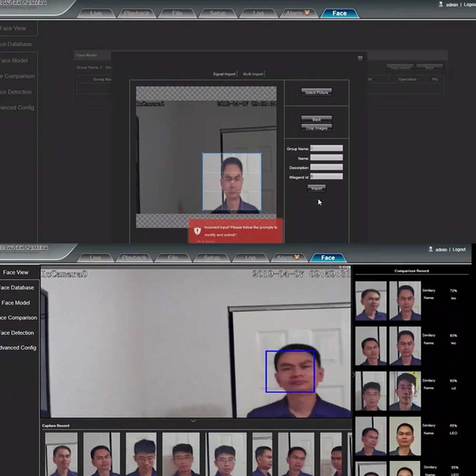Click the dimmed Back button behind the dialog

coord(429,68)
